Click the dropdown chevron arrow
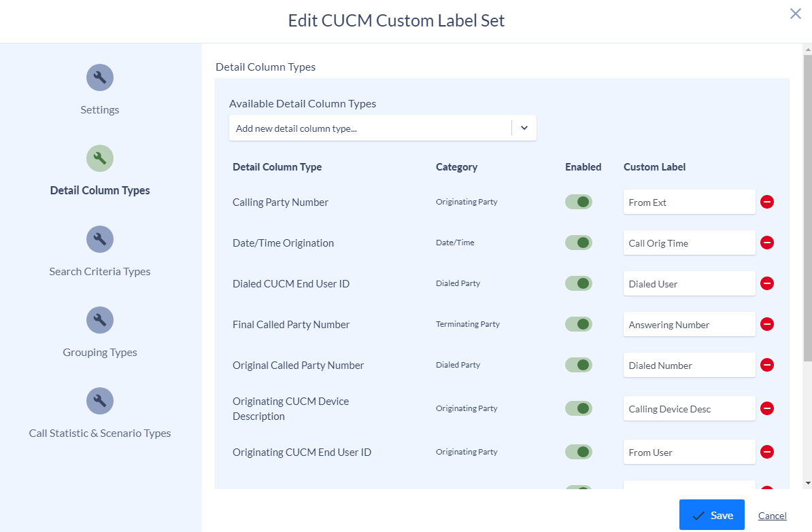This screenshot has width=812, height=532. point(524,128)
